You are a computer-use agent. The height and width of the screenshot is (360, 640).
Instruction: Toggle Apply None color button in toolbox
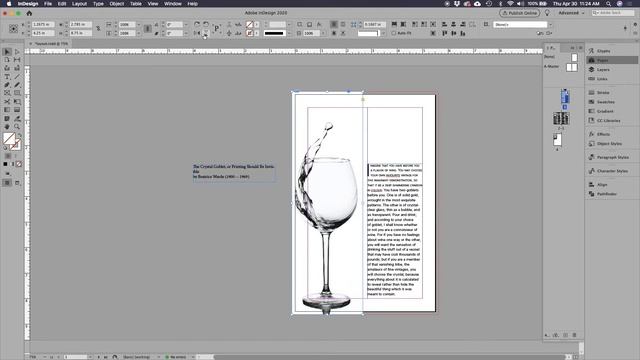click(19, 164)
